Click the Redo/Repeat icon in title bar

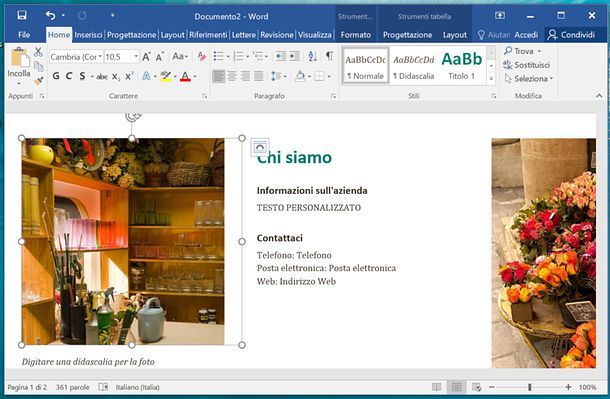pyautogui.click(x=82, y=16)
